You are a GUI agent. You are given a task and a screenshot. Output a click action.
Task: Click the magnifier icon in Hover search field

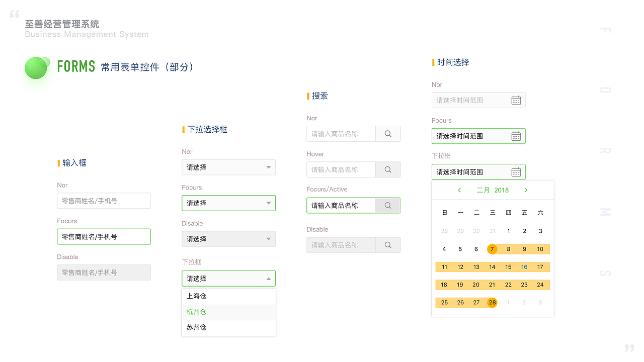point(387,169)
